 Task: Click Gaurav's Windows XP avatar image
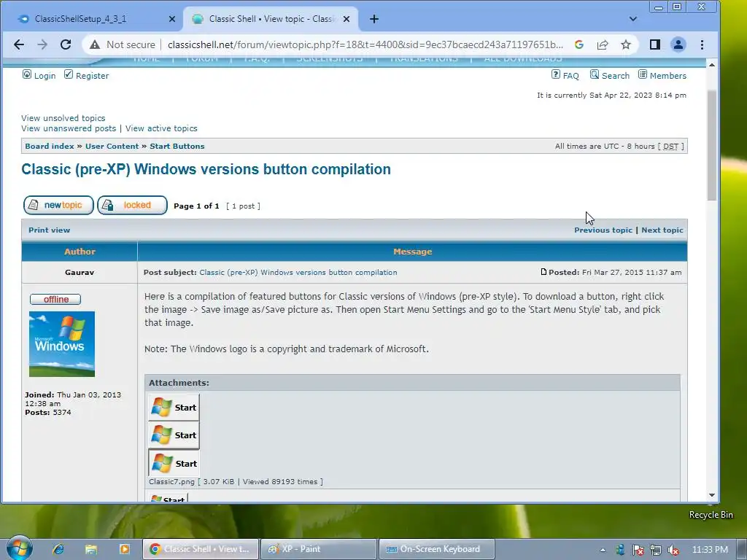[x=62, y=344]
